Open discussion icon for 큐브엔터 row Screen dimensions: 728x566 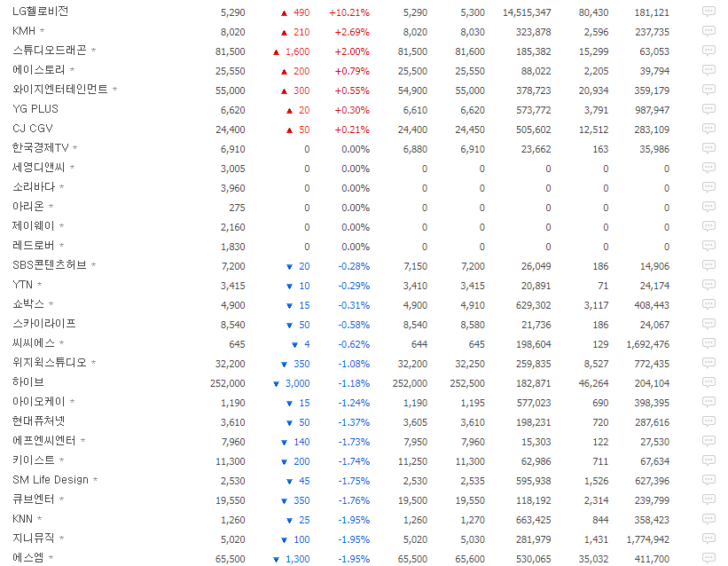coord(708,499)
